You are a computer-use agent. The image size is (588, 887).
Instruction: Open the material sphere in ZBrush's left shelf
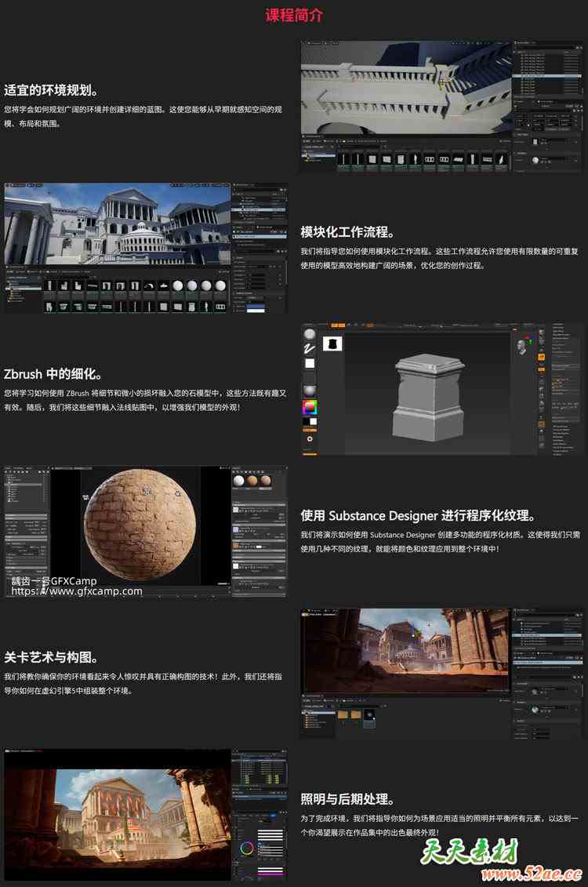[309, 391]
